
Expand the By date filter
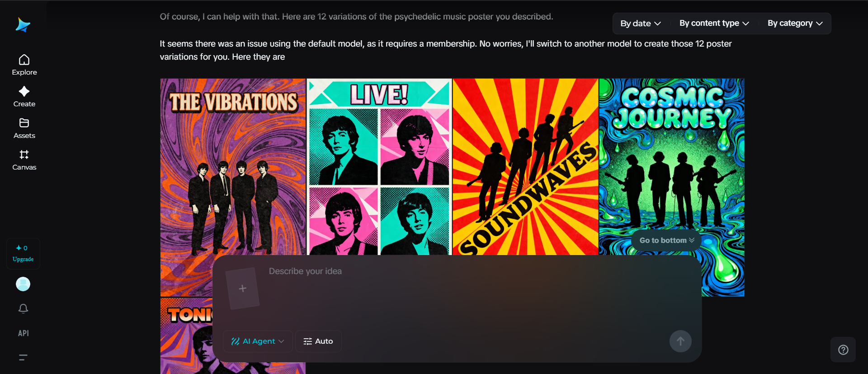coord(640,24)
